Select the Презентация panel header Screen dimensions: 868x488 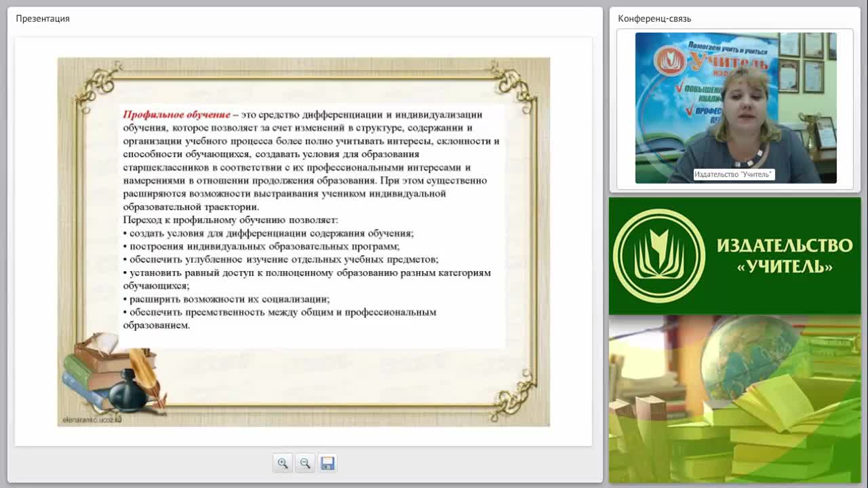pos(43,18)
